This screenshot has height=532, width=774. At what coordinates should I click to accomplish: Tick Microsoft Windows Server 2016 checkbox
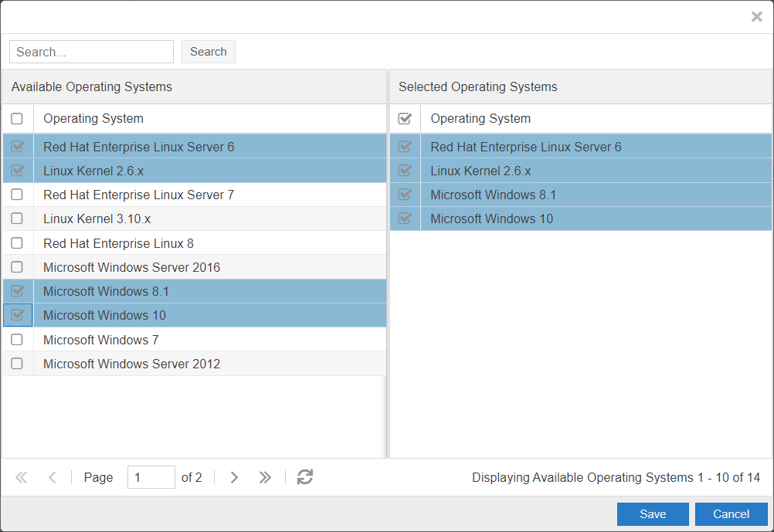point(17,267)
